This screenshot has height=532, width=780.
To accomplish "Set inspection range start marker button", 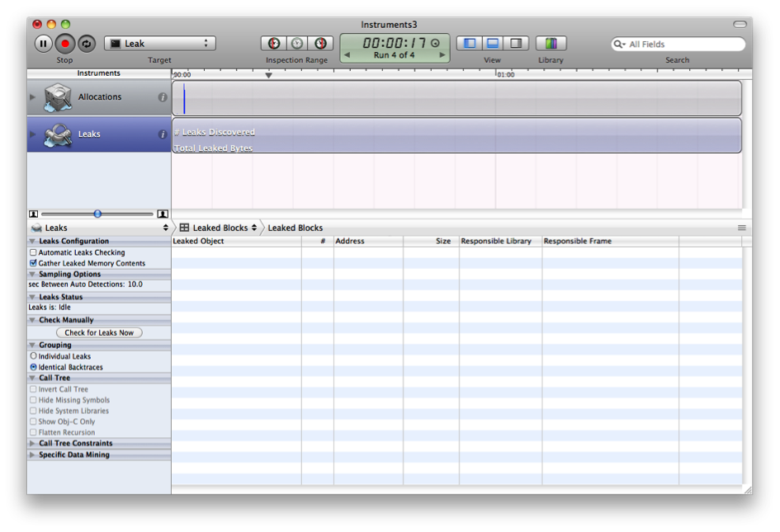I will click(274, 44).
